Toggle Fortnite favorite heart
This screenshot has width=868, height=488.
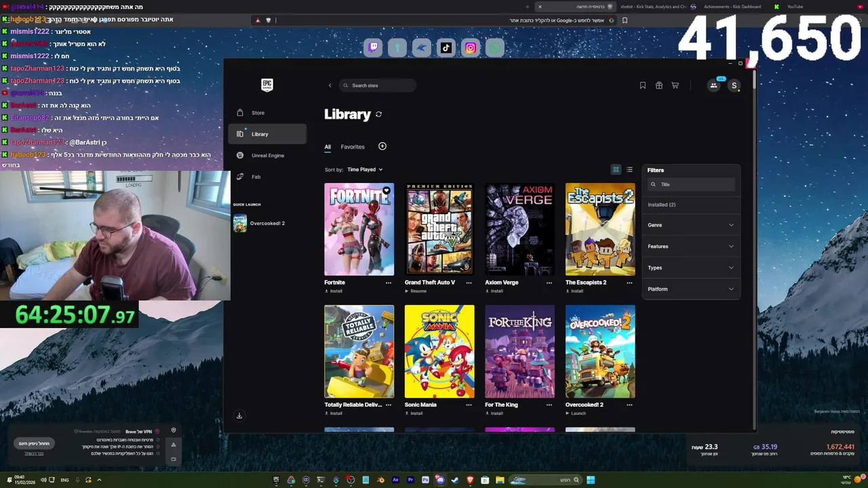tap(387, 190)
